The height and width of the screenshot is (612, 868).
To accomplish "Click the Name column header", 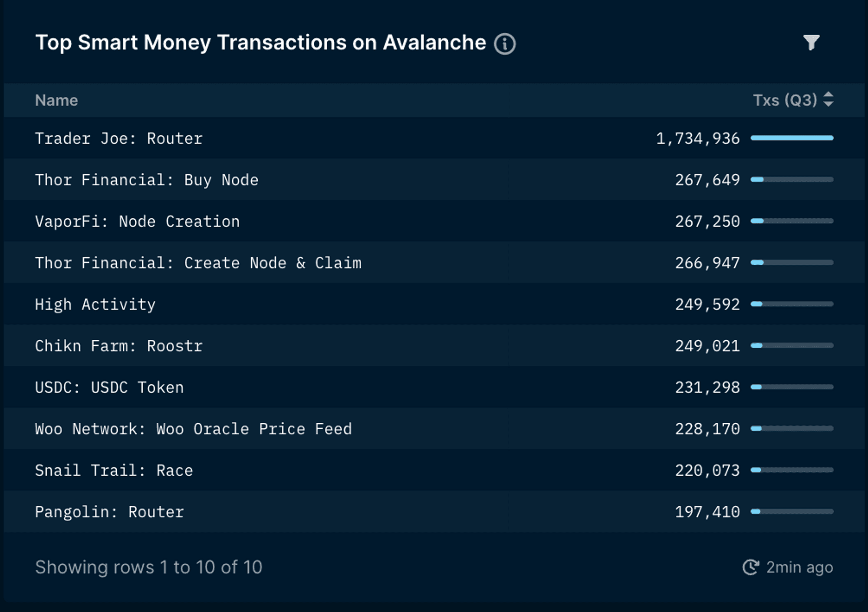I will tap(56, 100).
